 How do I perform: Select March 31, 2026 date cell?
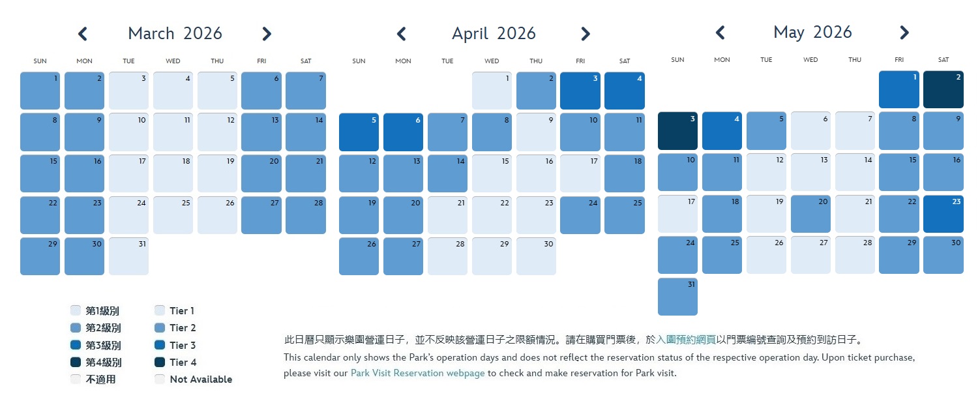click(x=128, y=256)
